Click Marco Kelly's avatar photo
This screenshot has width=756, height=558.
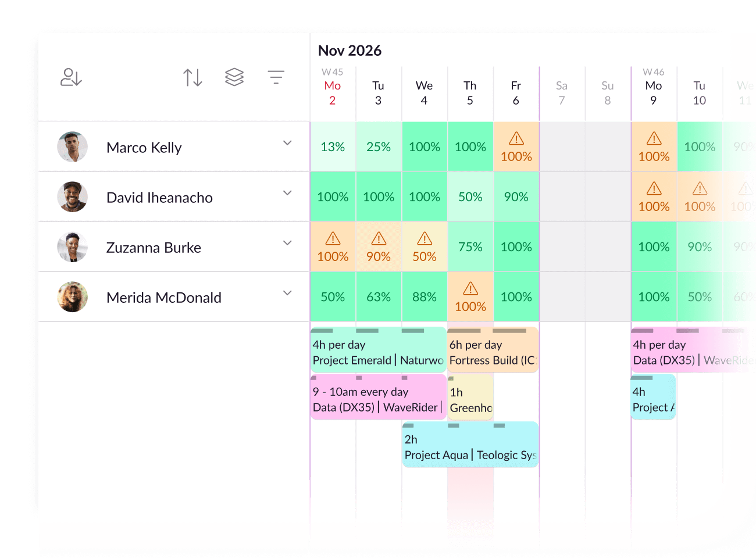coord(73,147)
